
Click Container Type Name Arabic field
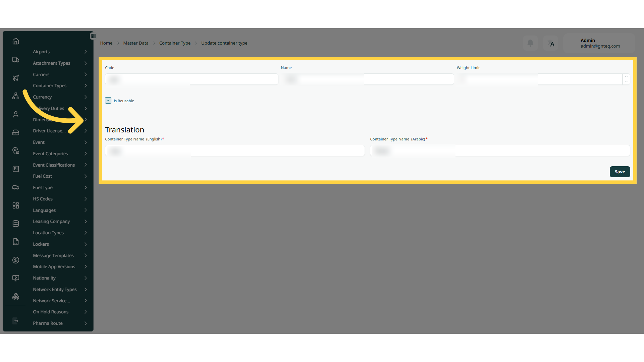(x=500, y=150)
